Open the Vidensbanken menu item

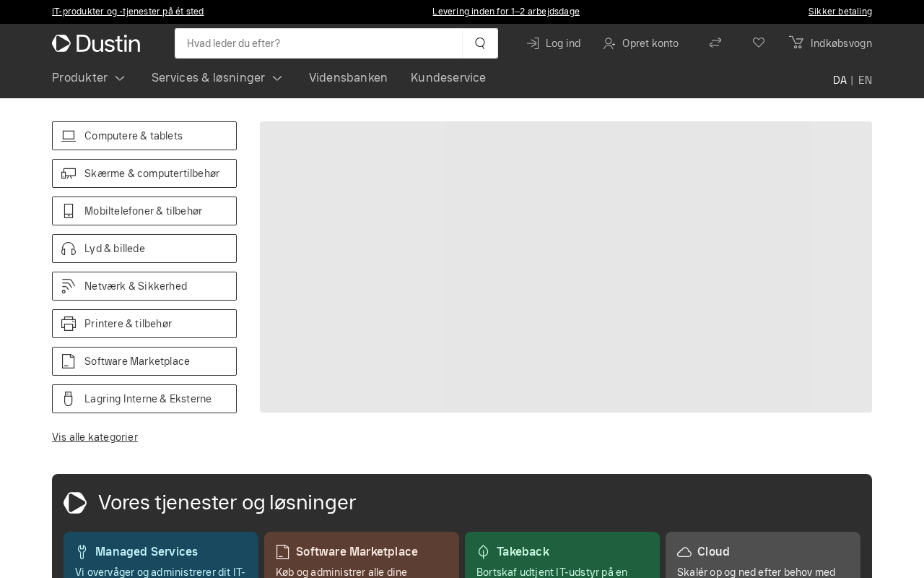coord(348,77)
